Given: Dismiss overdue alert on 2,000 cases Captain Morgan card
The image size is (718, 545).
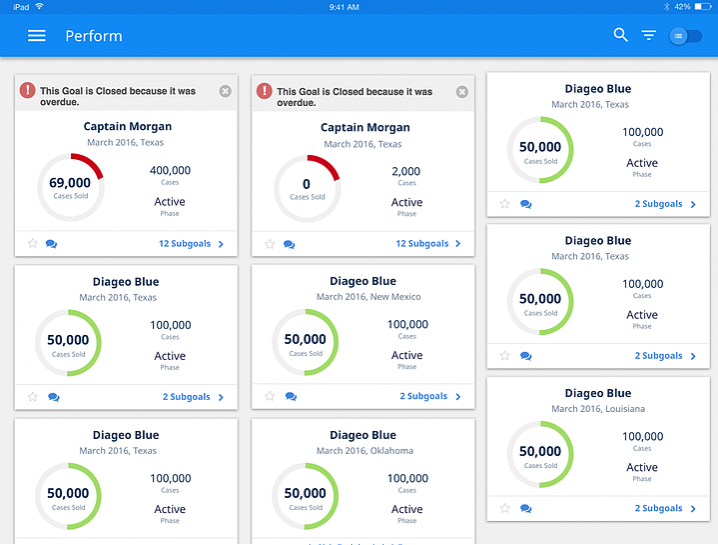Looking at the screenshot, I should pyautogui.click(x=462, y=92).
